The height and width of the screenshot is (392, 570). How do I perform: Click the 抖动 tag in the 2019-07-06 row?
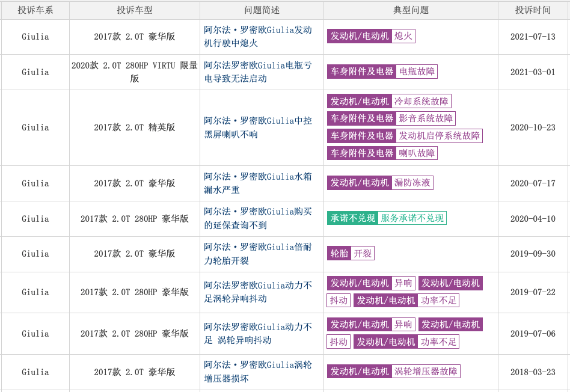(339, 342)
